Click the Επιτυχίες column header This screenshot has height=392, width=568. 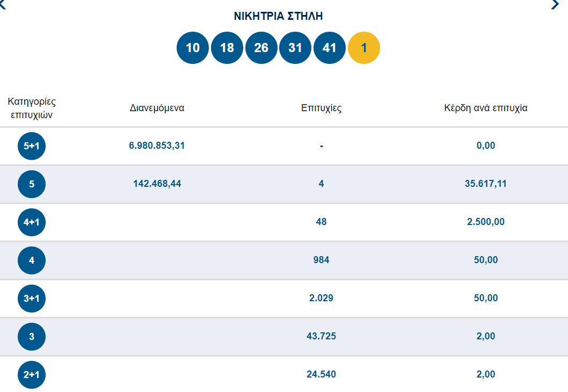[321, 108]
